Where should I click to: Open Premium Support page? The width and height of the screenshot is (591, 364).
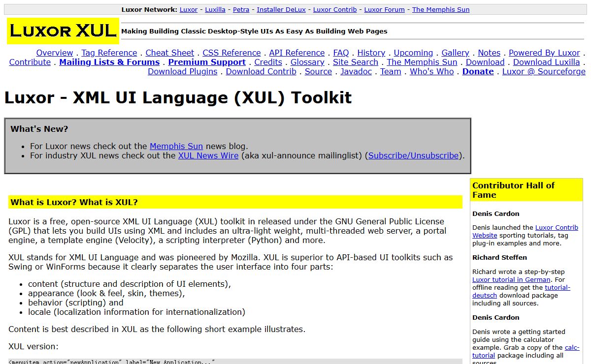207,62
